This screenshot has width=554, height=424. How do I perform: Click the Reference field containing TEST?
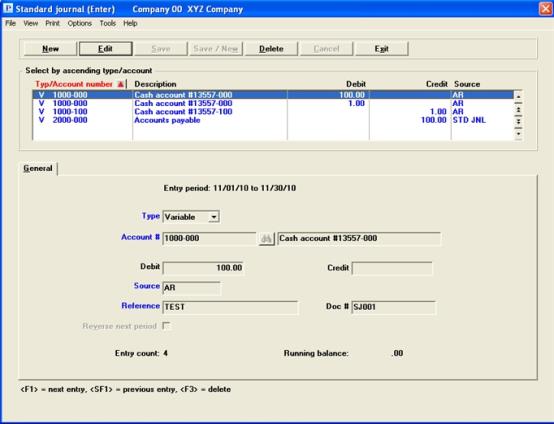click(230, 307)
